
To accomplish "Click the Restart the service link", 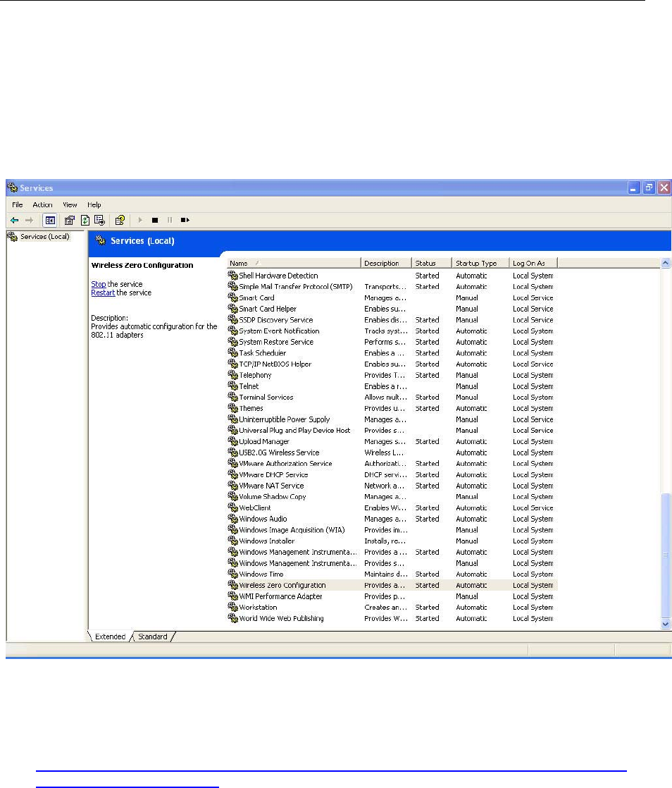I will coord(103,293).
